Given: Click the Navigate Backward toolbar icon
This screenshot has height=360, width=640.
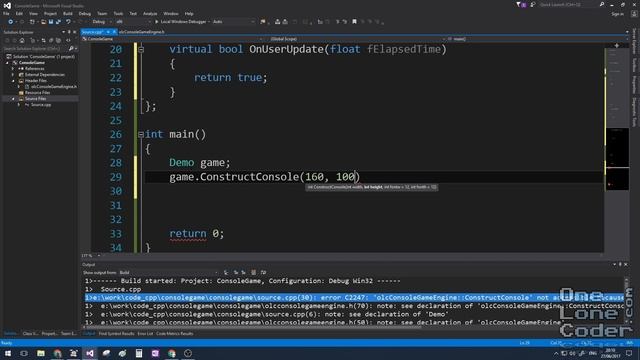Looking at the screenshot, I should [10, 22].
